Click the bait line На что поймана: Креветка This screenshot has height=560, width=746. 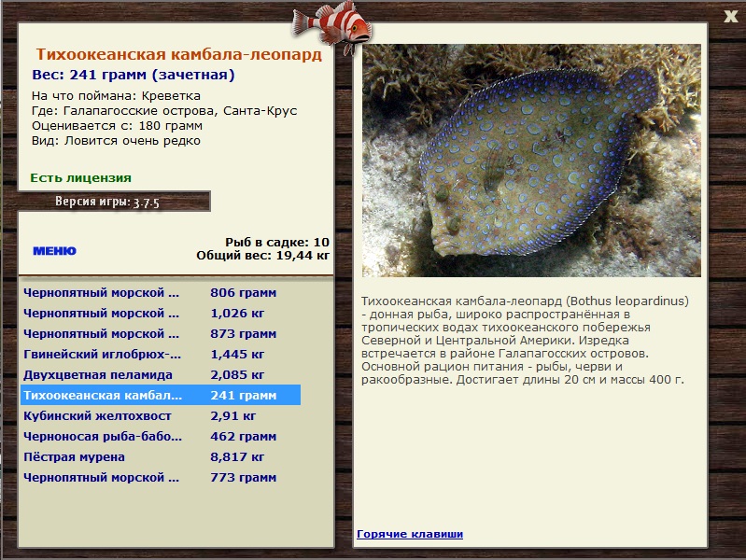tap(116, 95)
